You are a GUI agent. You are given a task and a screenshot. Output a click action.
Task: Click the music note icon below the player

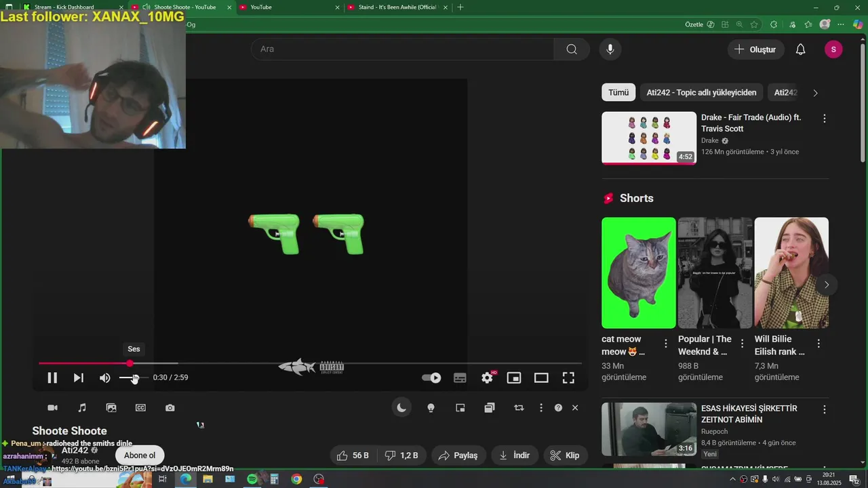(x=82, y=407)
